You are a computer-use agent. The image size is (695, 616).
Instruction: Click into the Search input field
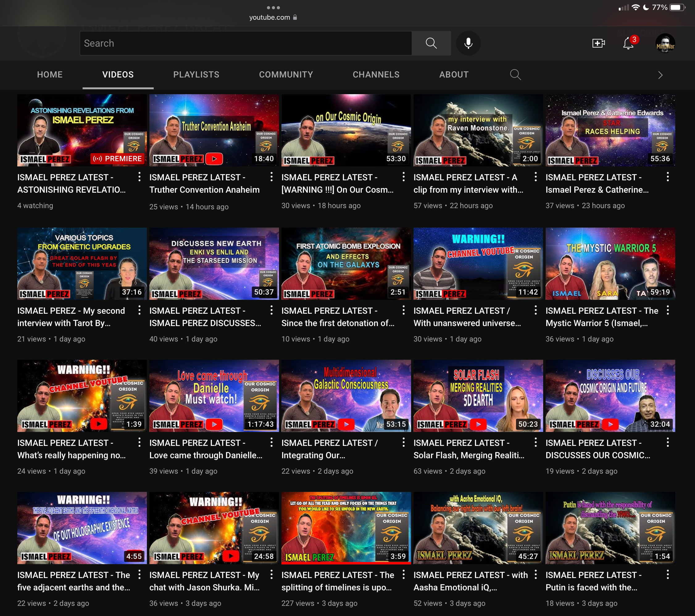[x=245, y=43]
